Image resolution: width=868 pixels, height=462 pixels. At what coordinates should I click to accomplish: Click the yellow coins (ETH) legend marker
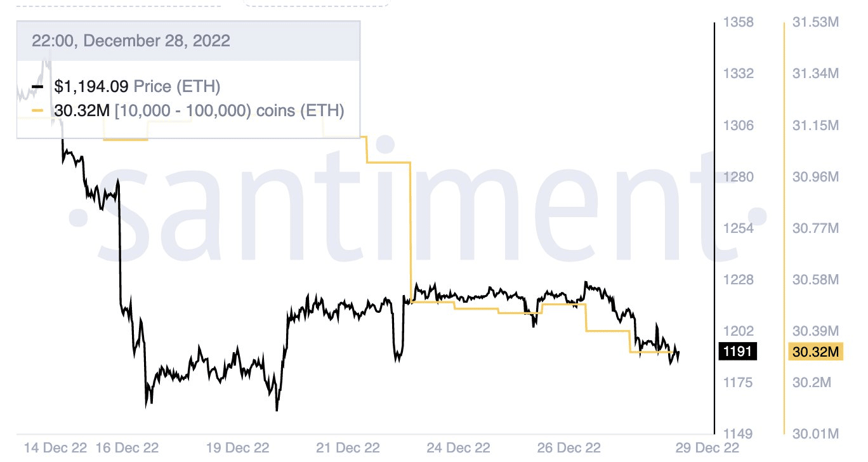[x=37, y=112]
